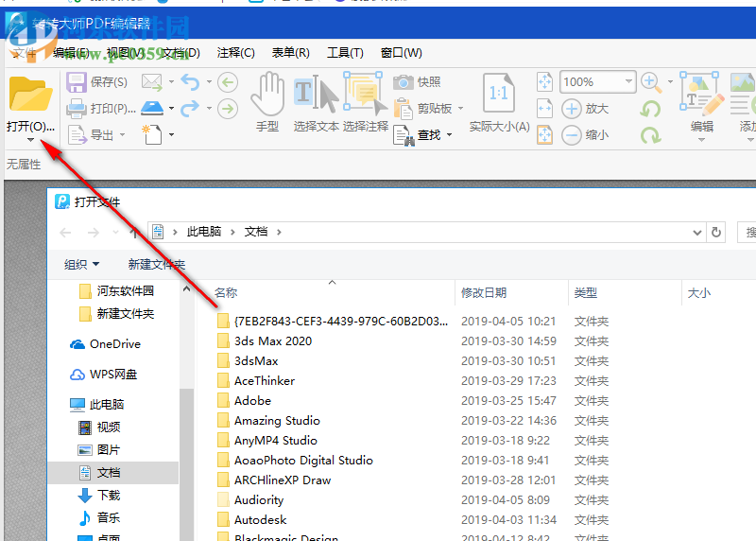Viewport: 756px width, 541px height.
Task: Click the 此电脑 breadcrumb in address bar
Action: coord(204,232)
